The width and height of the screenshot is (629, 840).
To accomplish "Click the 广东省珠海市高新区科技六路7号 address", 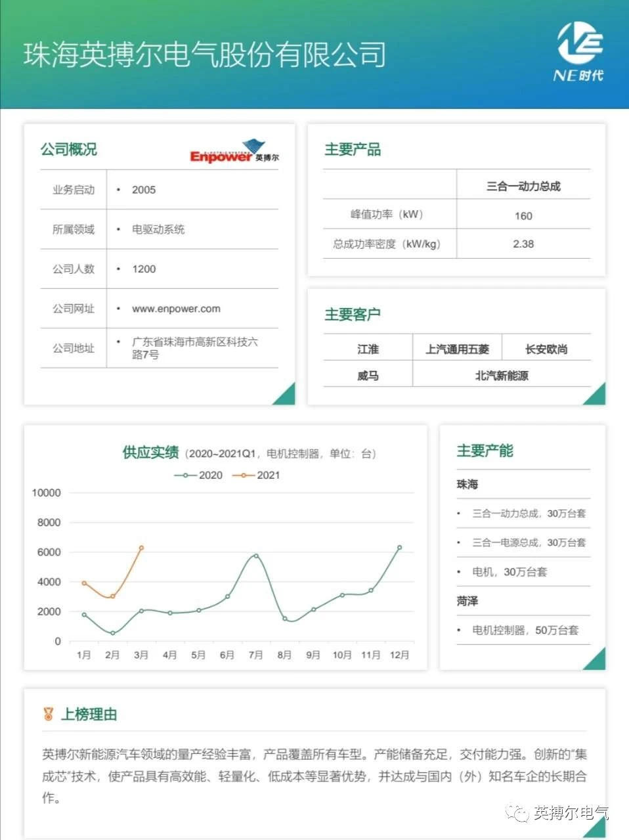I will pos(195,348).
